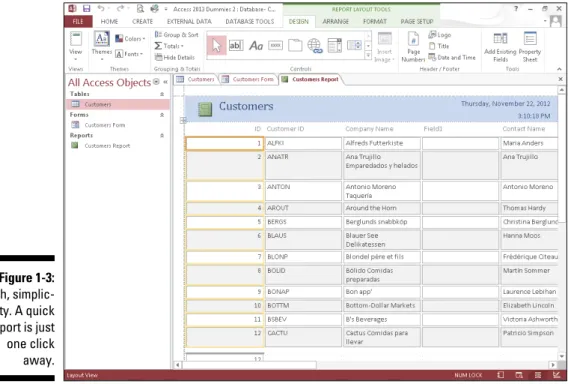The width and height of the screenshot is (568, 384).
Task: Collapse the Reports group
Action: (162, 135)
